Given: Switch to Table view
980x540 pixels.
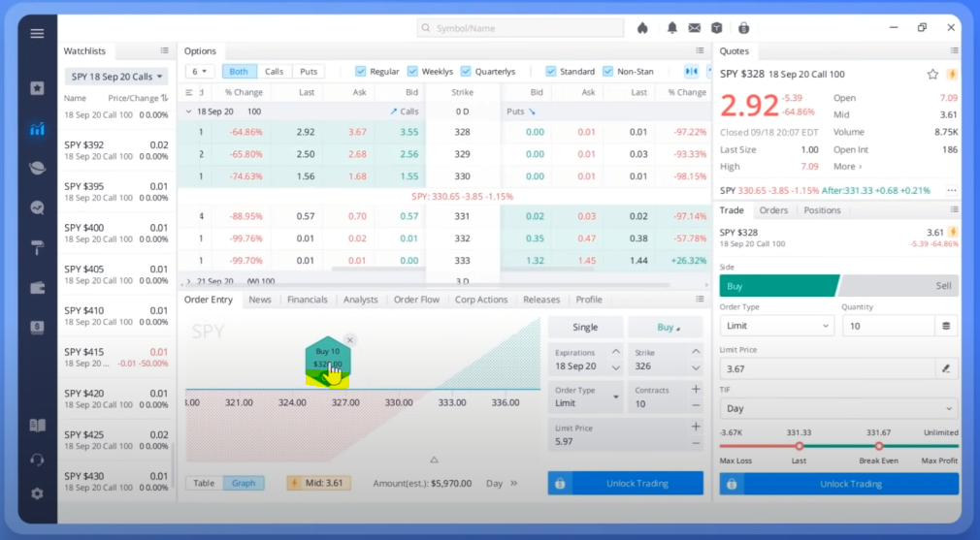Looking at the screenshot, I should (x=204, y=483).
